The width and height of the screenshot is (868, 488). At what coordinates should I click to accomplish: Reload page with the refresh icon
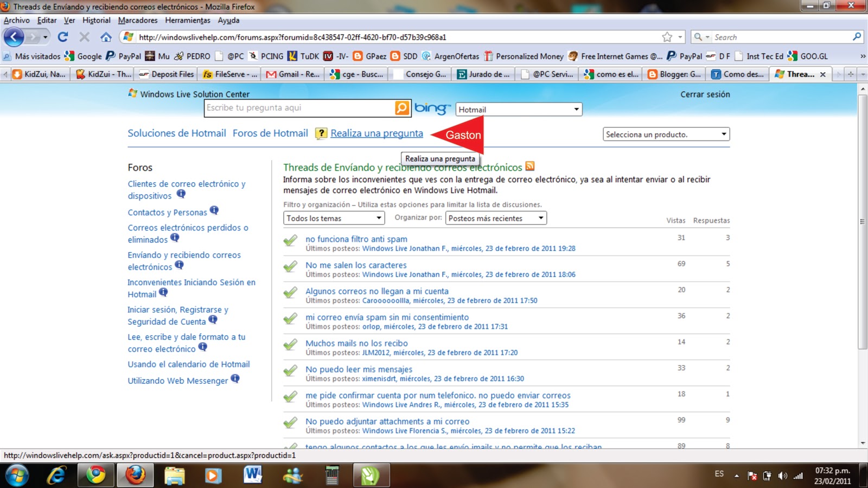63,37
